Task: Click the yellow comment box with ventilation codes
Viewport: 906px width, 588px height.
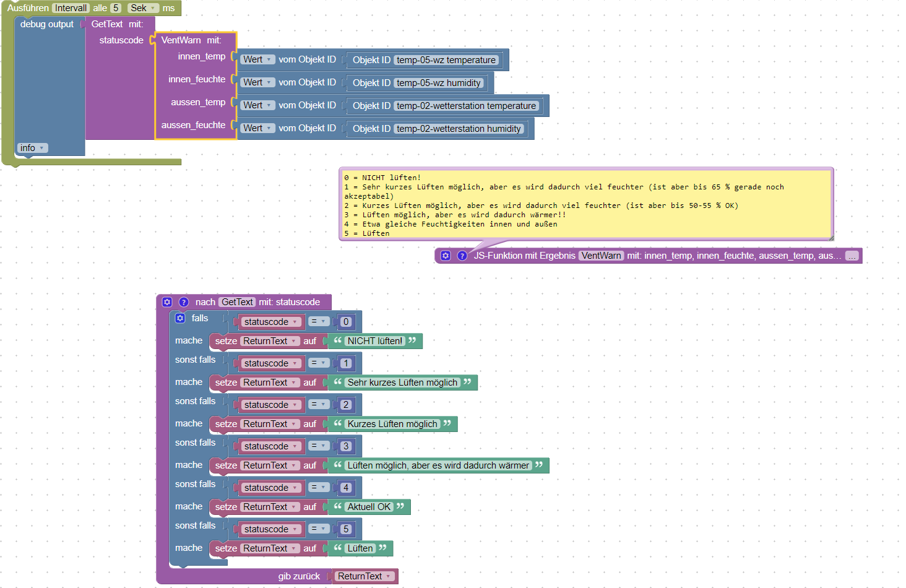Action: [x=586, y=204]
